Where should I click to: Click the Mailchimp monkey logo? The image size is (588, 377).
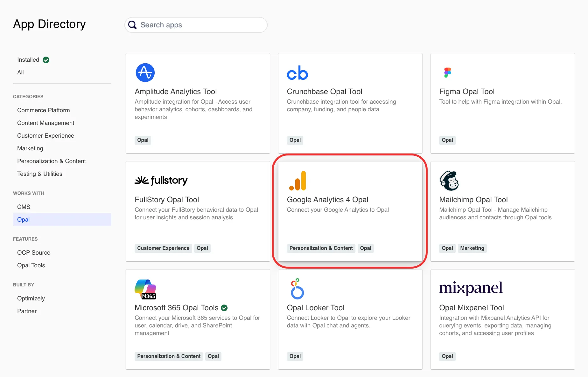(449, 181)
